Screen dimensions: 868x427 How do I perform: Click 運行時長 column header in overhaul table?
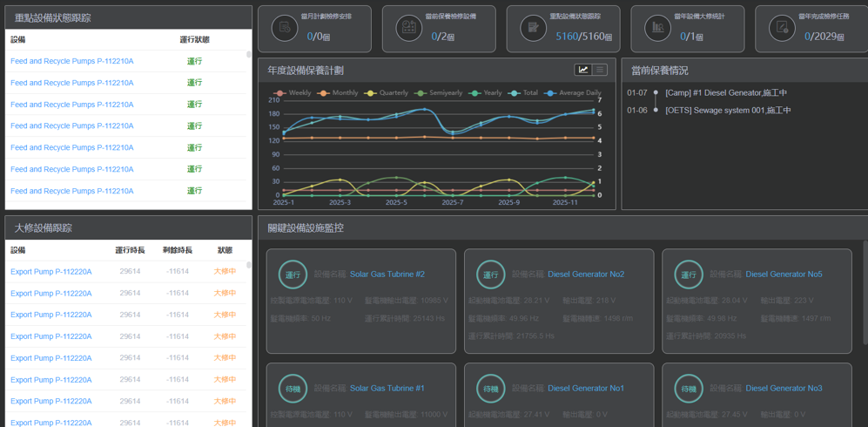[130, 250]
